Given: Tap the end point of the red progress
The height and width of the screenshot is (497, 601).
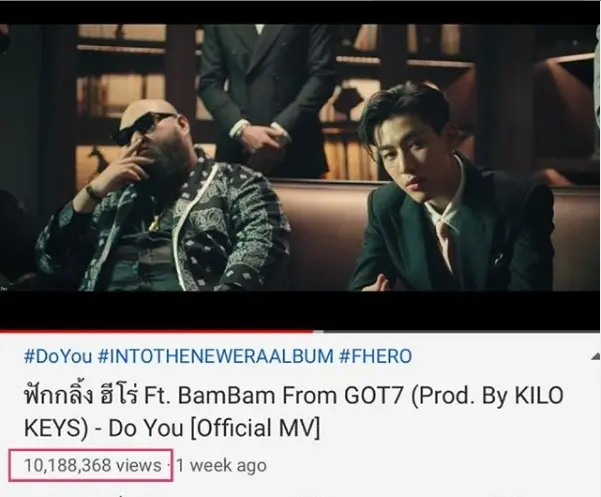Looking at the screenshot, I should coord(313,331).
